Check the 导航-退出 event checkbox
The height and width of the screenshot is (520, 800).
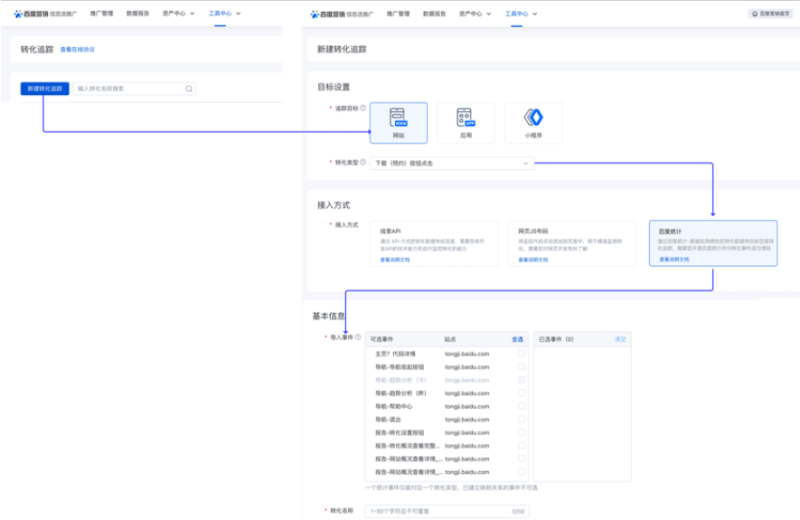coord(521,419)
